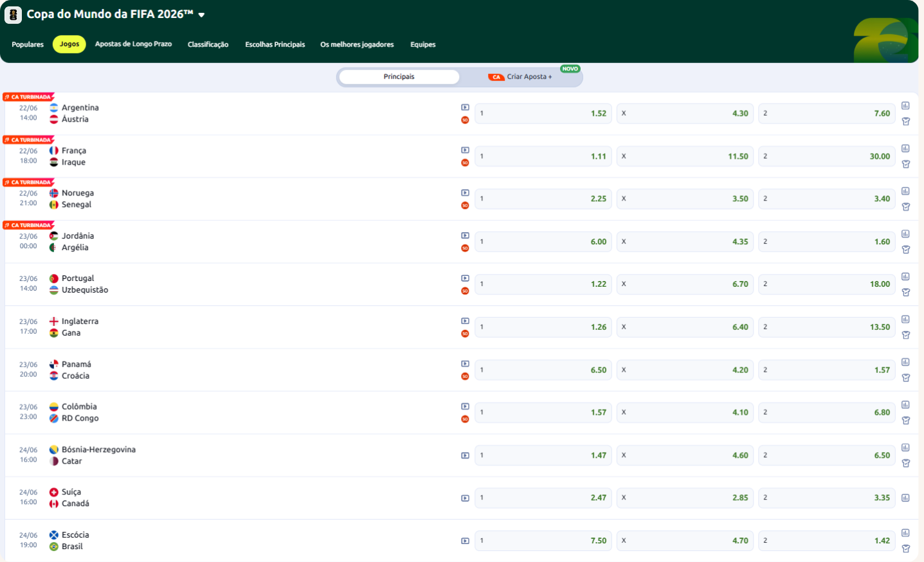924x562 pixels.
Task: Open statistics icon for Colômbia vs RD Congo
Action: point(905,405)
